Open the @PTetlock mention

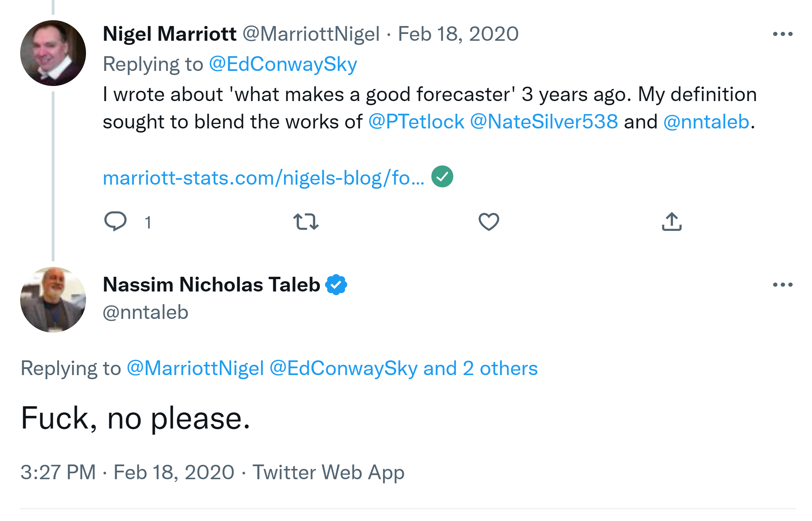tap(416, 122)
